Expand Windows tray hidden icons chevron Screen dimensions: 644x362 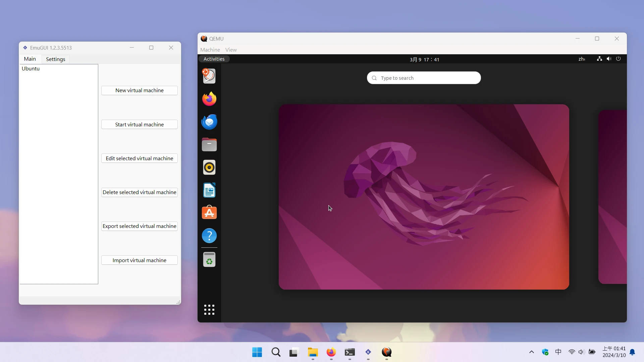tap(532, 352)
